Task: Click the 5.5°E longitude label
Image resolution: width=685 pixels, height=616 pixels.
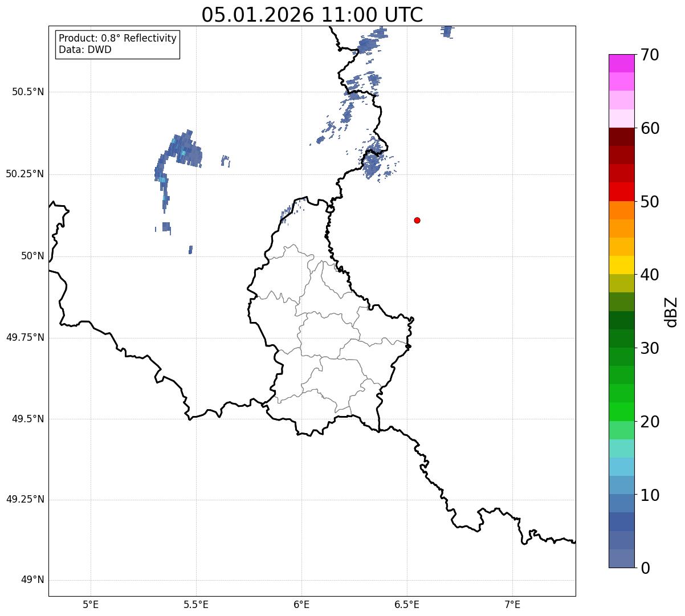Action: click(196, 604)
